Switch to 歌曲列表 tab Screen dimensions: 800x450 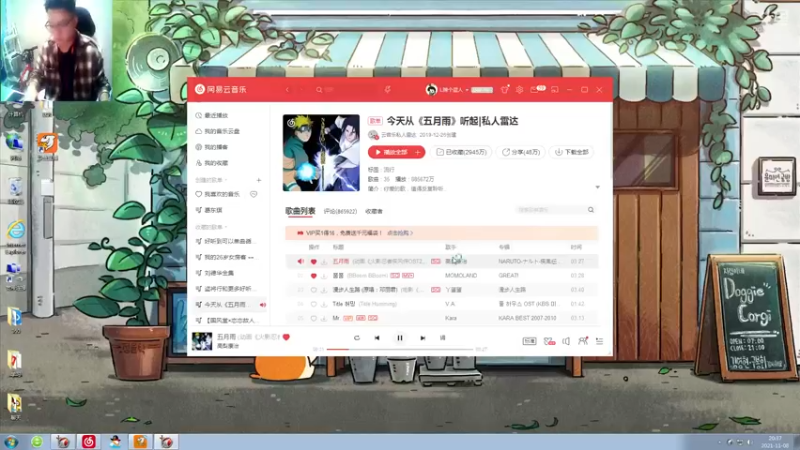[x=300, y=211]
